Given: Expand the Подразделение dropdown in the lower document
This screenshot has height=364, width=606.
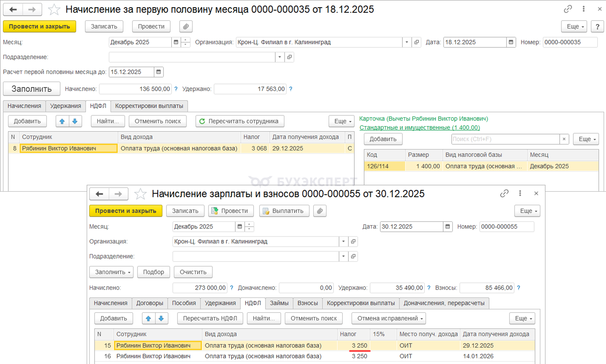Looking at the screenshot, I should pos(343,256).
